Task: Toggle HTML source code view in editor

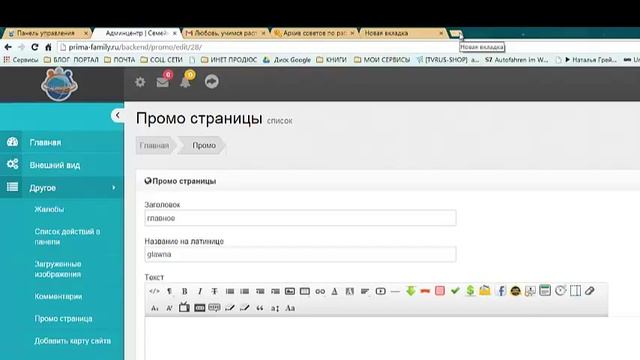Action: (154, 291)
